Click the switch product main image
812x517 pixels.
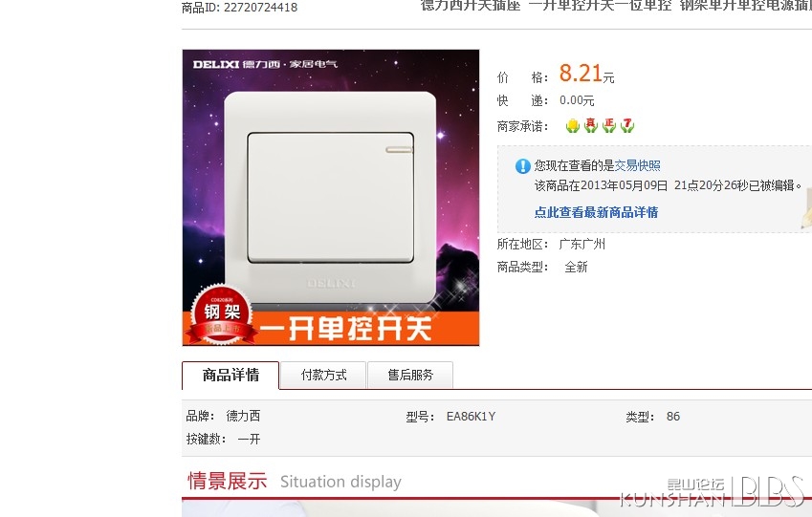(x=330, y=197)
